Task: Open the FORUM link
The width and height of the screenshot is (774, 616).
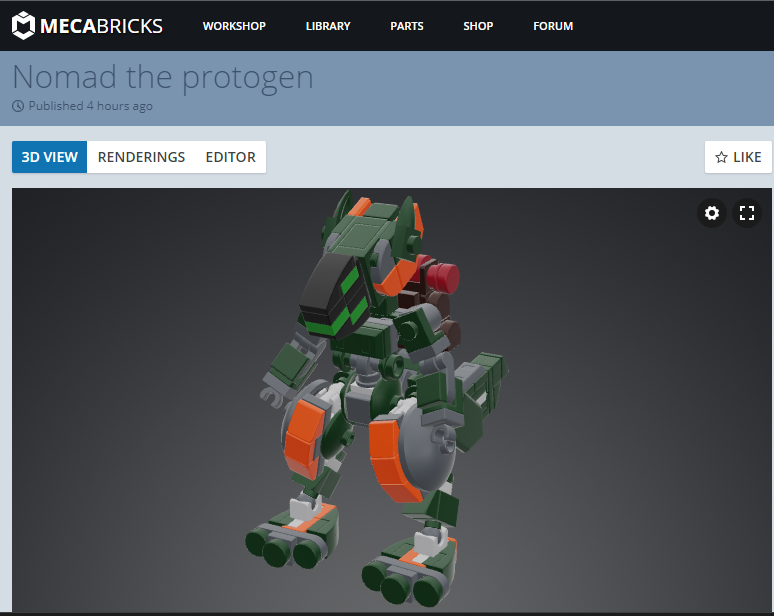Action: click(x=553, y=26)
